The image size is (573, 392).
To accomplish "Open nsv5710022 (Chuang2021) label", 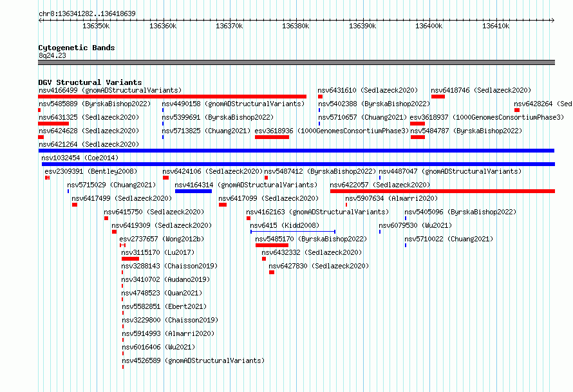I will [449, 239].
